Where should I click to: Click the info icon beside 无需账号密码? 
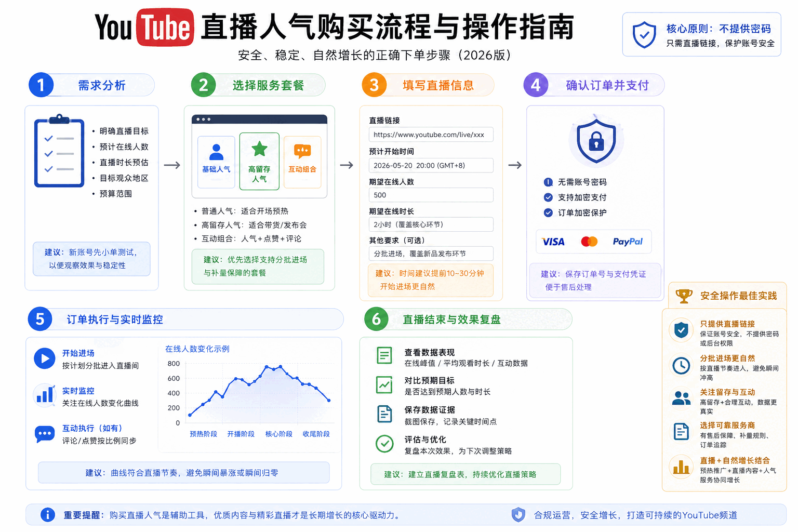click(x=548, y=182)
